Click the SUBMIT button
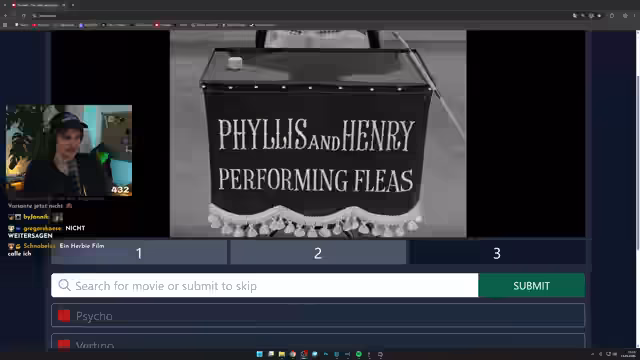This screenshot has width=640, height=360. 531,285
